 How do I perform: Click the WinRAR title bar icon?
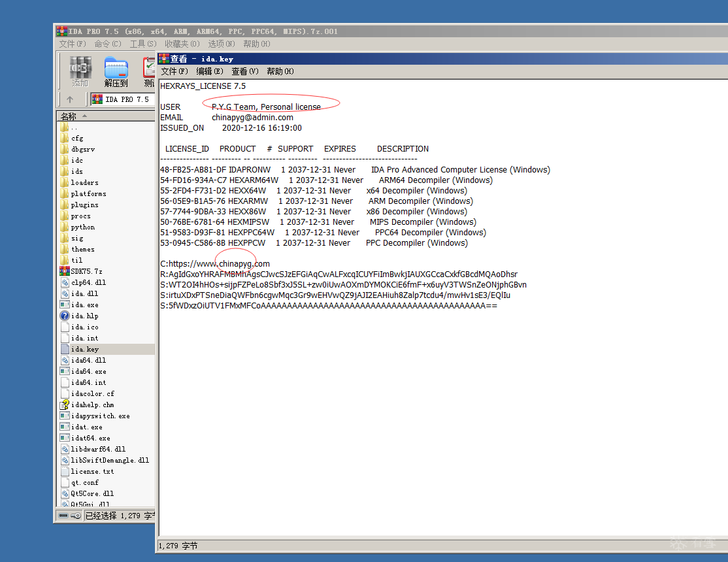pyautogui.click(x=61, y=31)
